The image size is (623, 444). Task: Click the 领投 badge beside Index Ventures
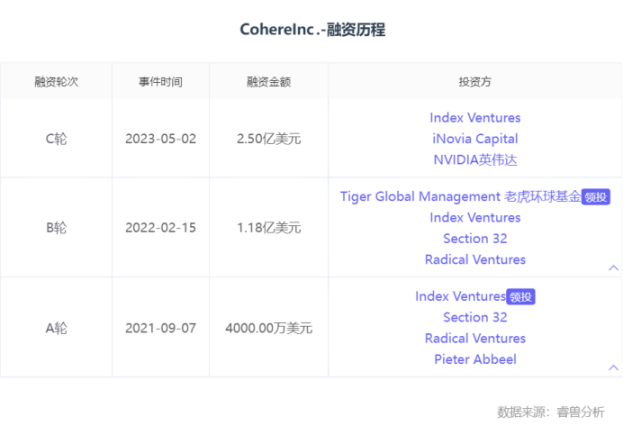[x=520, y=297]
